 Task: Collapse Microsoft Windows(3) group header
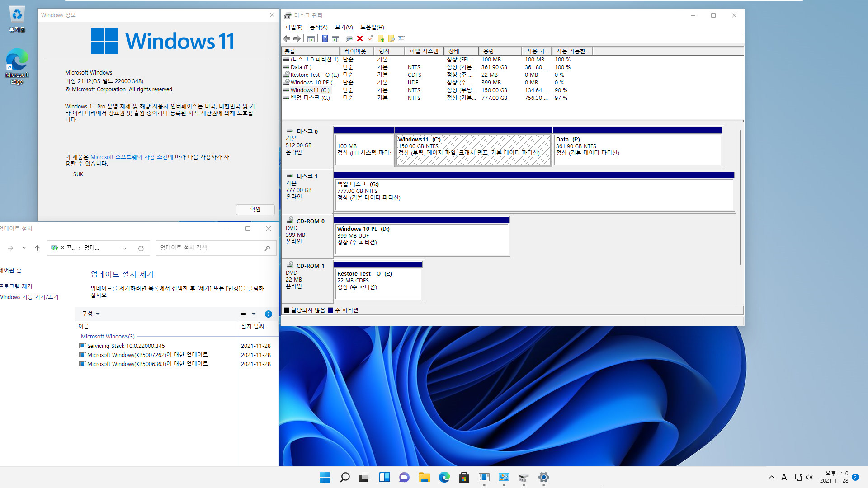click(108, 337)
